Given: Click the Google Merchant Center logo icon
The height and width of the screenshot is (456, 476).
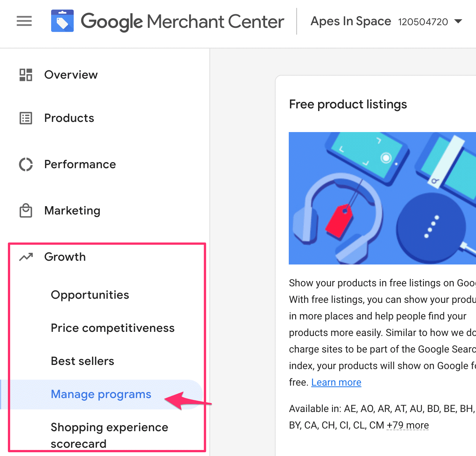Looking at the screenshot, I should pyautogui.click(x=62, y=21).
